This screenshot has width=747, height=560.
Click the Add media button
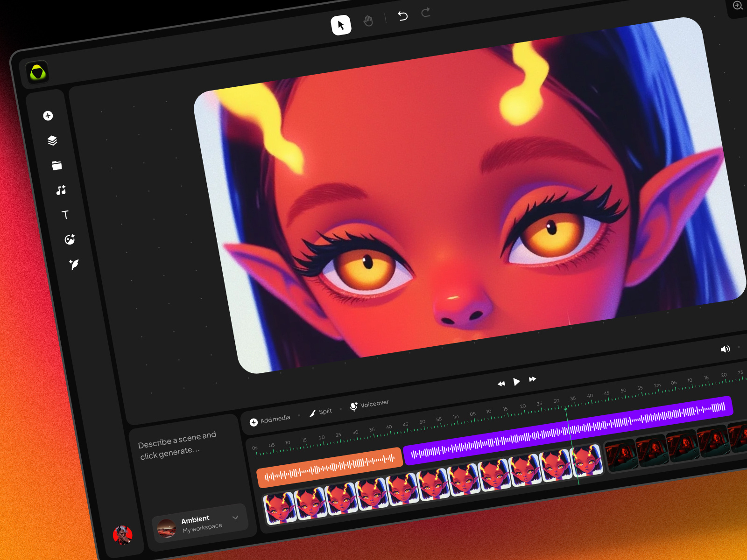coord(270,420)
